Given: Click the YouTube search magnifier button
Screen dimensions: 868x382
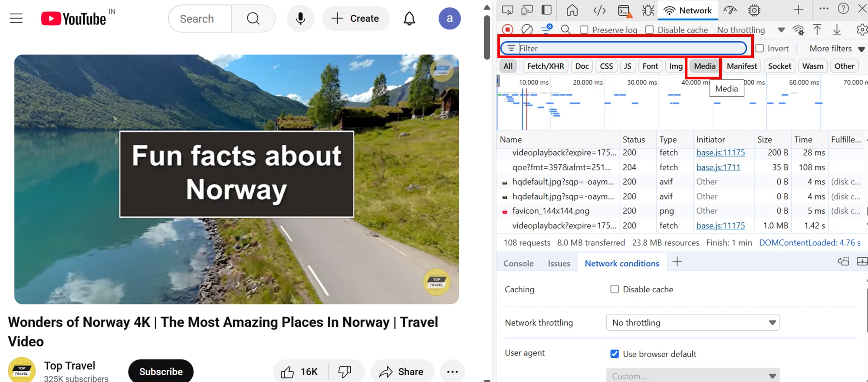Looking at the screenshot, I should click(253, 19).
